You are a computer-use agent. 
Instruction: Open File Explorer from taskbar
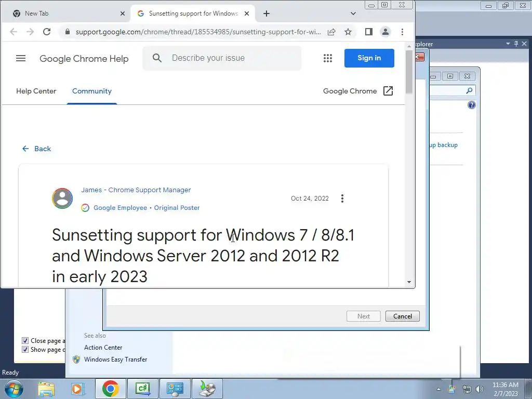(46, 389)
